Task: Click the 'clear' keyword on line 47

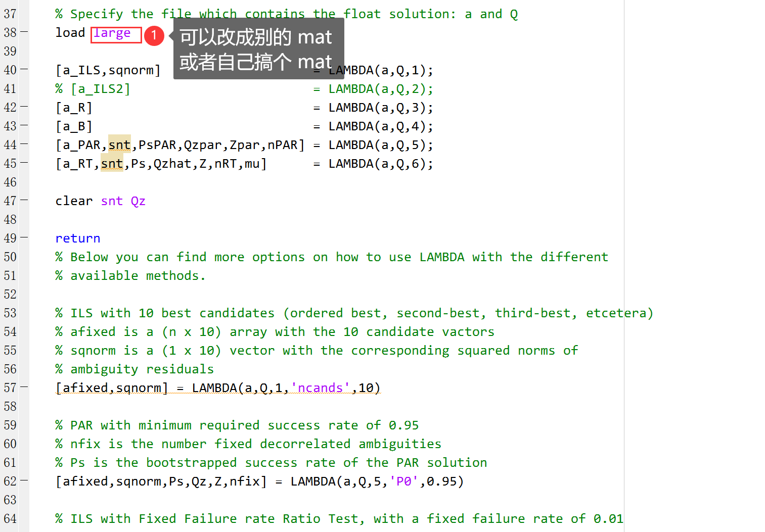Action: [x=74, y=201]
